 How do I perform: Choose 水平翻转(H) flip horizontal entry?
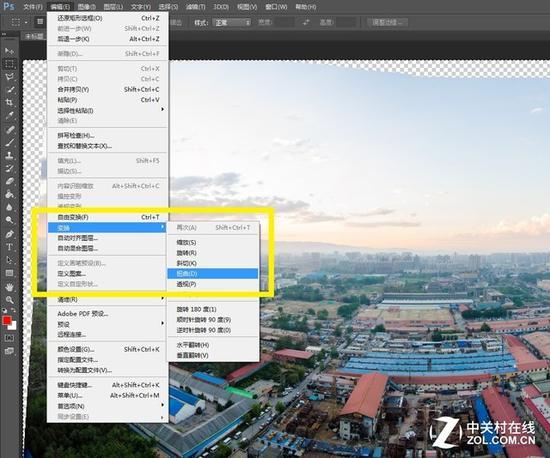click(213, 345)
